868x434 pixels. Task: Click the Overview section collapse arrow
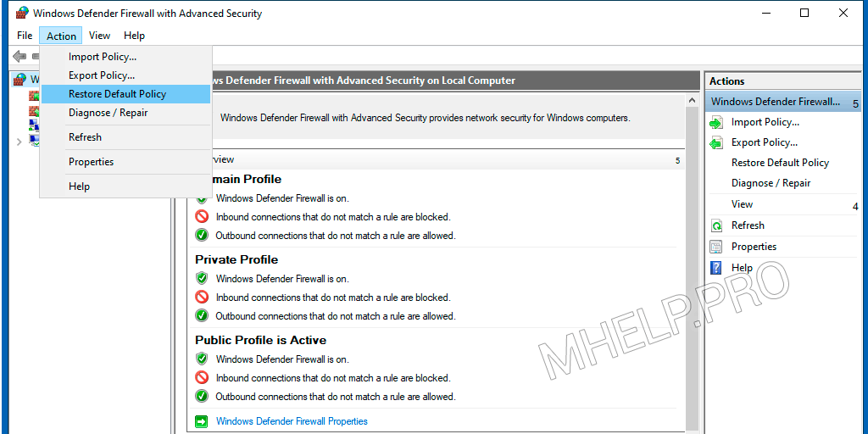677,160
